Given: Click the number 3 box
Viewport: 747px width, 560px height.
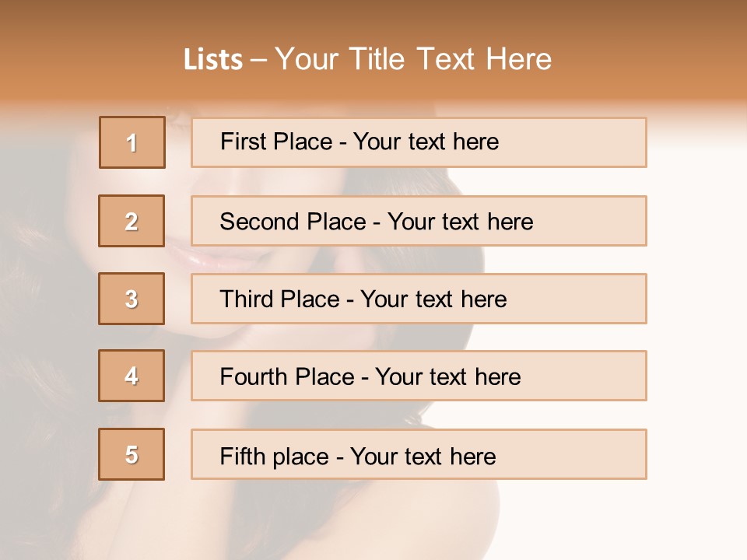Looking at the screenshot, I should [x=132, y=299].
